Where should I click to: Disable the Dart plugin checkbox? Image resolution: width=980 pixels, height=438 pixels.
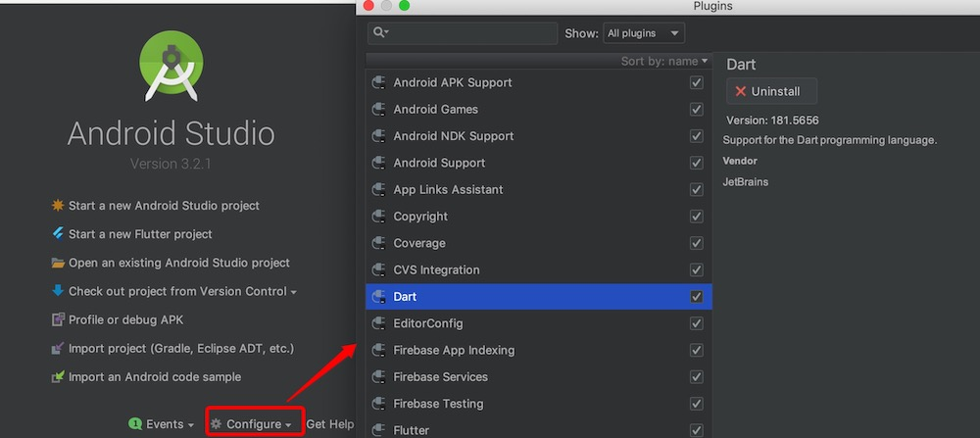(696, 297)
